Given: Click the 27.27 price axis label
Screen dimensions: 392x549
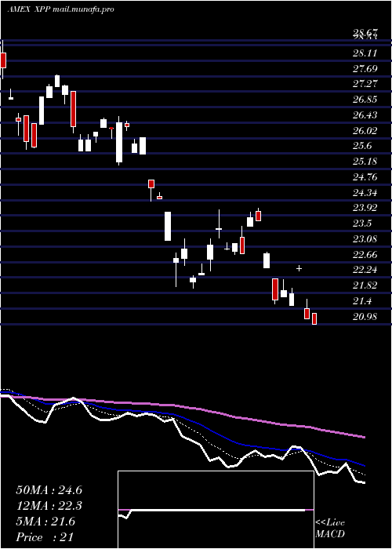Looking at the screenshot, I should (x=365, y=84).
